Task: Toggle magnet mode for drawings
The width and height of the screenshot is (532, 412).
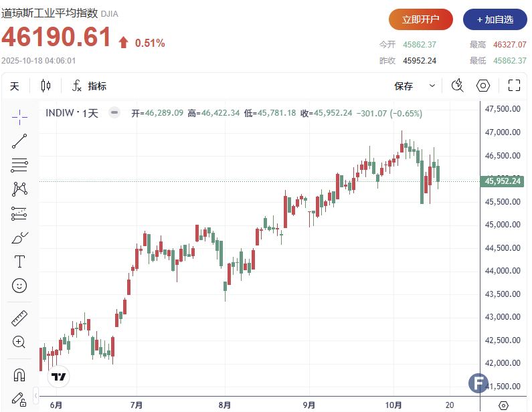Action: [x=19, y=375]
